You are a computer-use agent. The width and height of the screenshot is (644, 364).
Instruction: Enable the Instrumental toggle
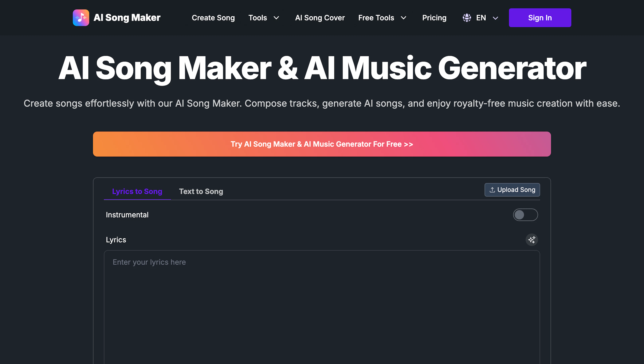(x=525, y=215)
